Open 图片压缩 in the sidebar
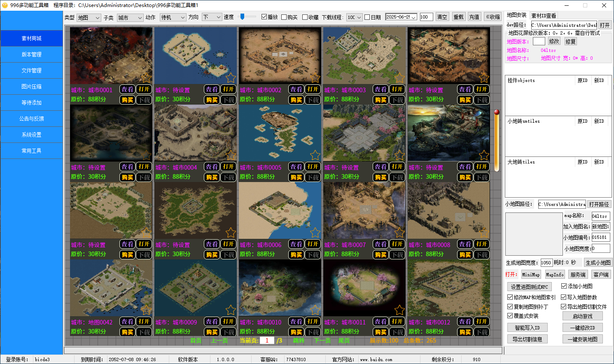The image size is (614, 364). coord(32,86)
